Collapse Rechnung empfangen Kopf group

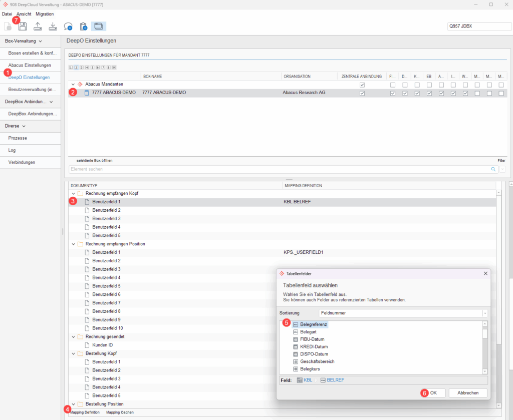(x=73, y=194)
